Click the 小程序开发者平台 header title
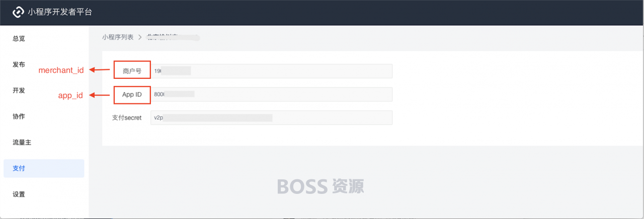The height and width of the screenshot is (219, 644). coord(60,12)
